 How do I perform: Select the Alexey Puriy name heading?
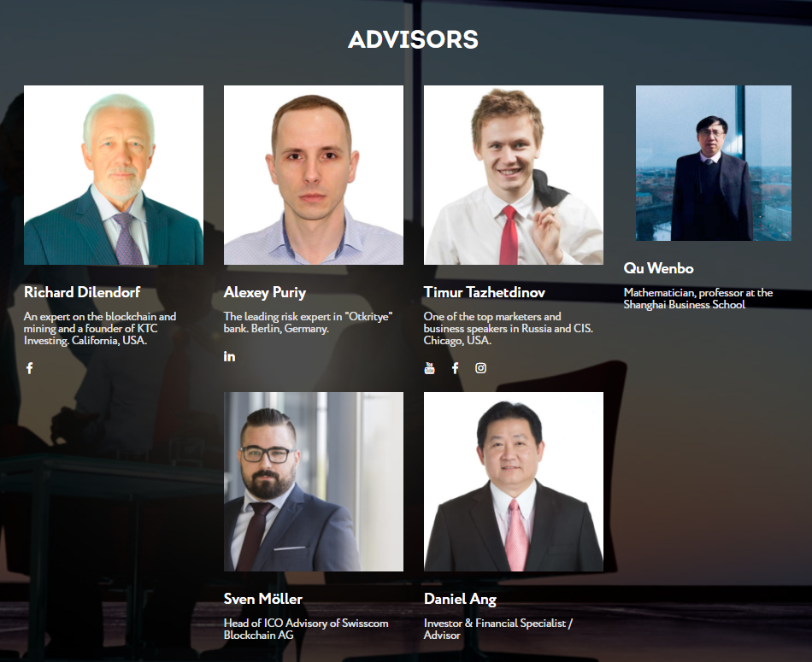click(265, 293)
